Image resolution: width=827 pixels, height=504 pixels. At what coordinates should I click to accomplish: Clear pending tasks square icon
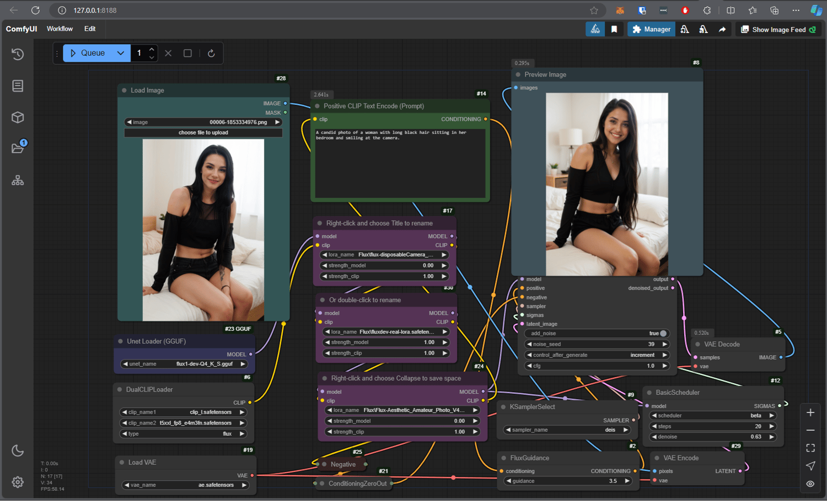187,53
